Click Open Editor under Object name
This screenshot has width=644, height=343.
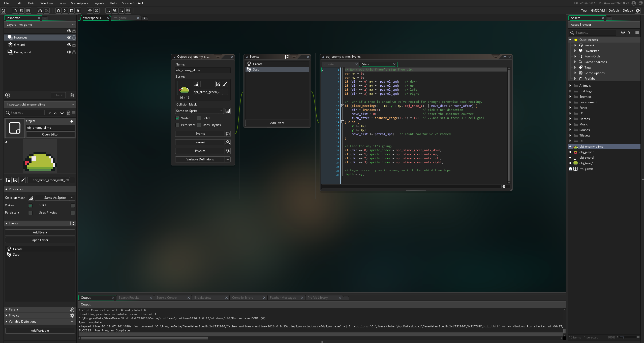click(50, 134)
